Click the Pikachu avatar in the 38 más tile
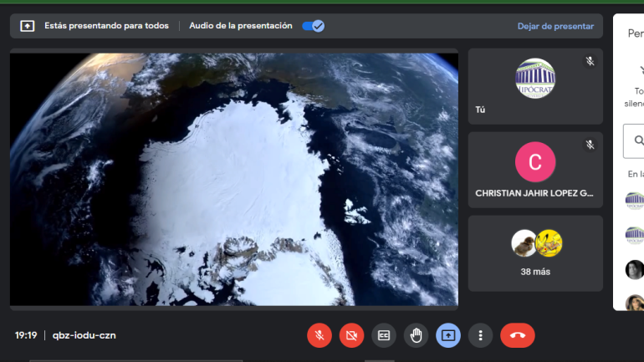644x362 pixels. [x=549, y=243]
